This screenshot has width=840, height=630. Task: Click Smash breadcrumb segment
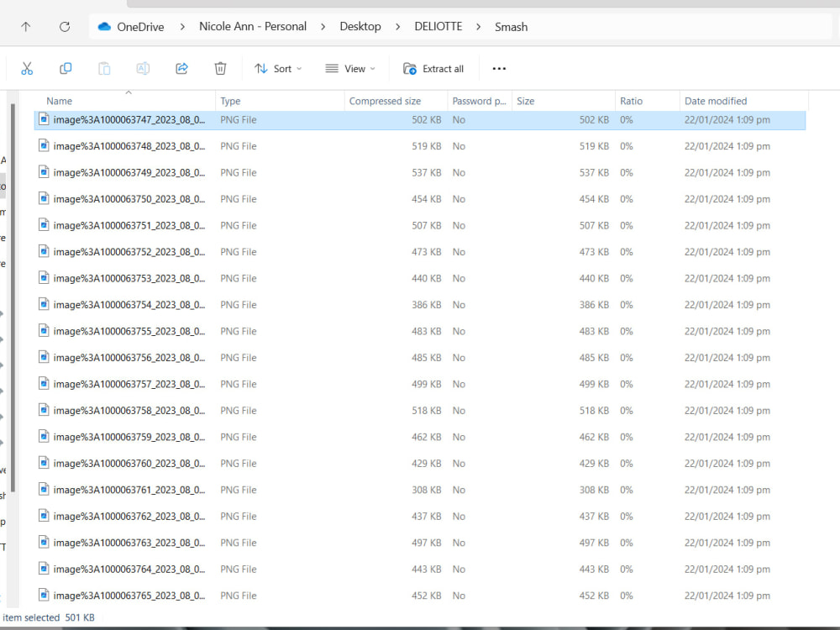coord(511,27)
